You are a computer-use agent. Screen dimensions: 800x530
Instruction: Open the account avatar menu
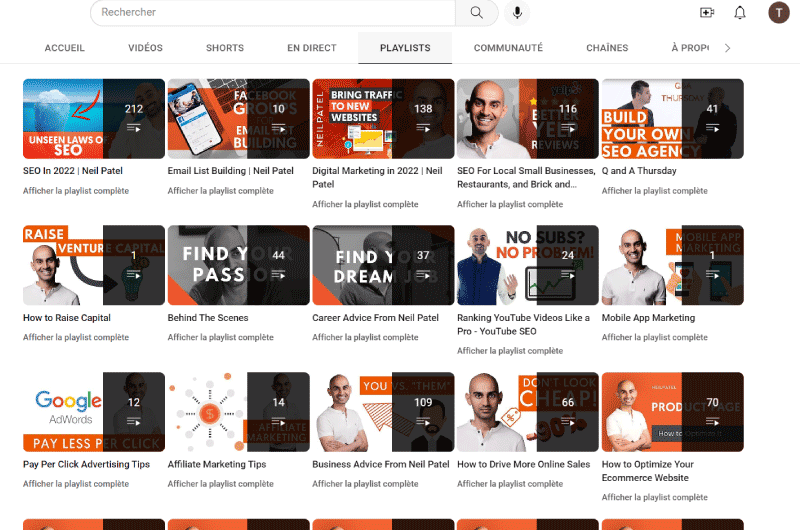click(779, 12)
